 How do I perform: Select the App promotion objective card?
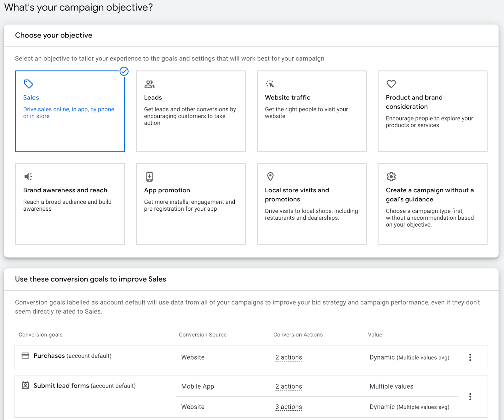tap(191, 204)
